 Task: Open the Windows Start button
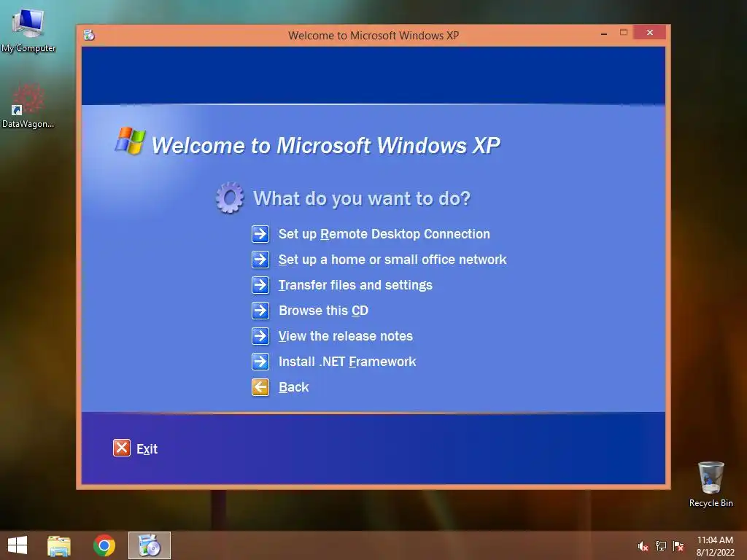click(x=18, y=545)
